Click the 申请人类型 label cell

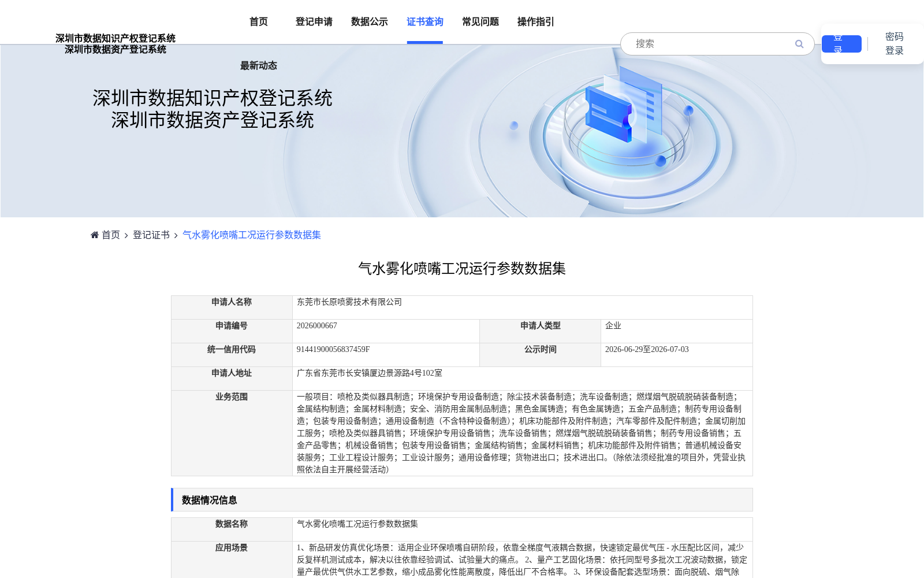click(541, 331)
